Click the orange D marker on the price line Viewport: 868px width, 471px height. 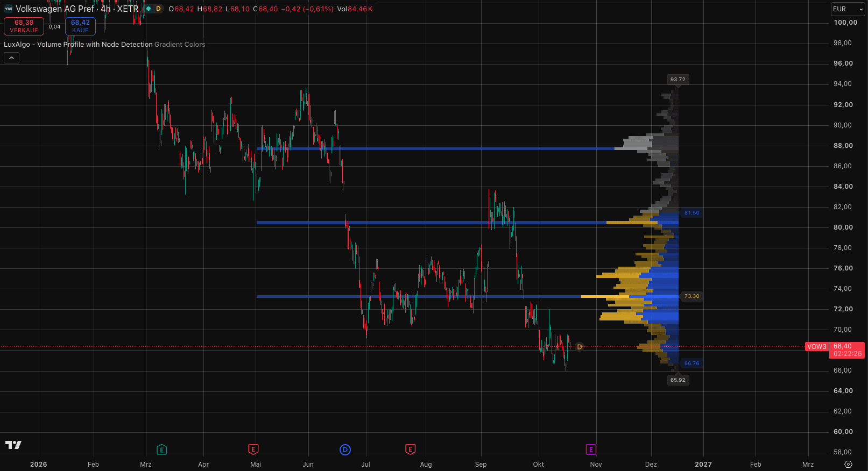pos(580,347)
